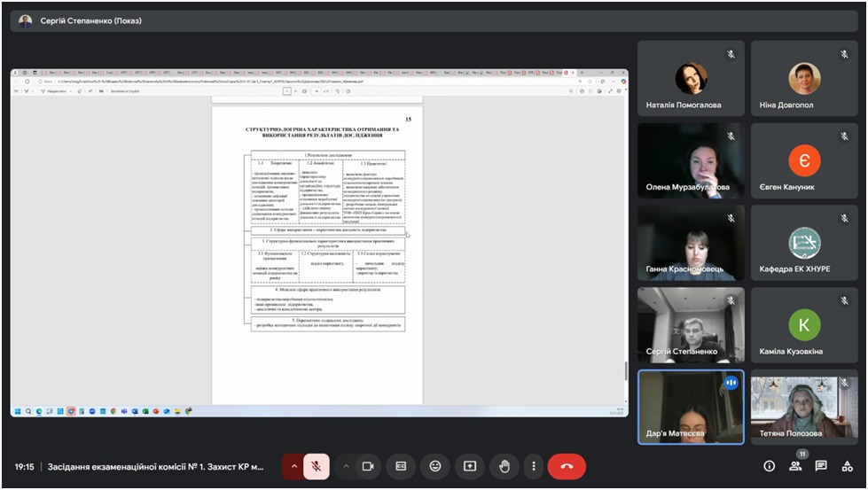Show the people list with 11 participants
Viewport: 868px width, 490px height.
[x=795, y=466]
